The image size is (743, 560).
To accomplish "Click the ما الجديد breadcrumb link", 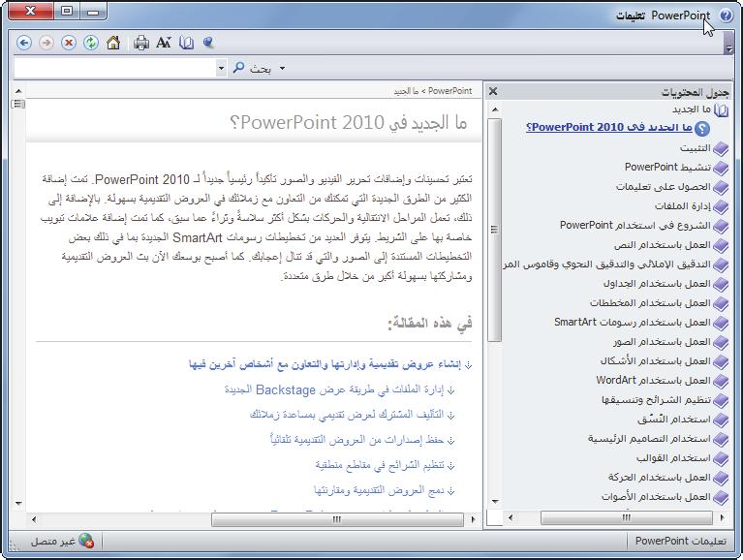I will tap(406, 91).
